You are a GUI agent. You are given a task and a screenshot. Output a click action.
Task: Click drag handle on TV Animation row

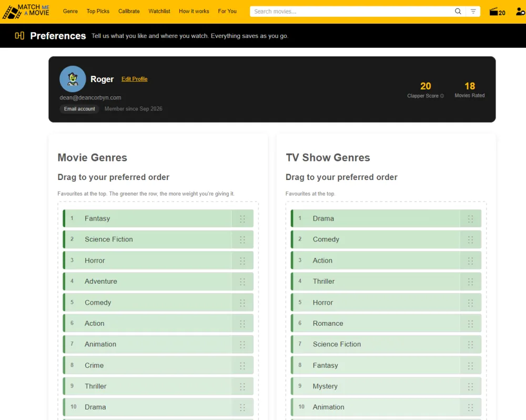[x=470, y=407]
